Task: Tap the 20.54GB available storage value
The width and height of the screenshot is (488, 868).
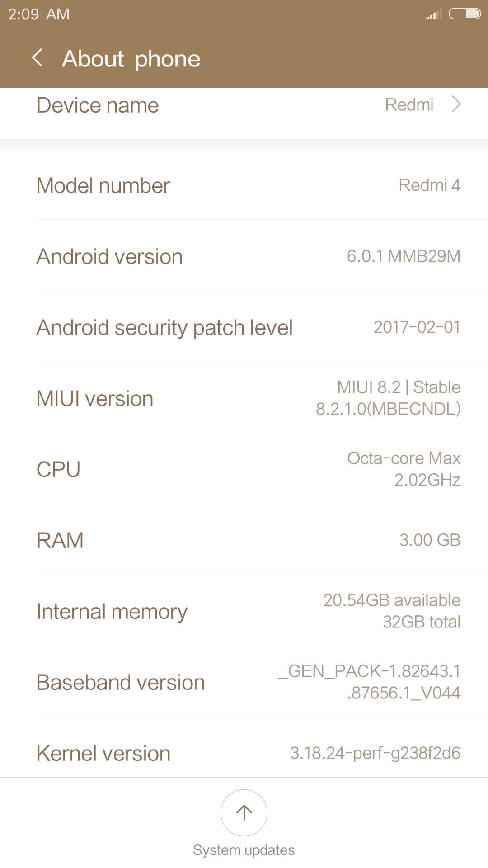Action: coord(392,600)
